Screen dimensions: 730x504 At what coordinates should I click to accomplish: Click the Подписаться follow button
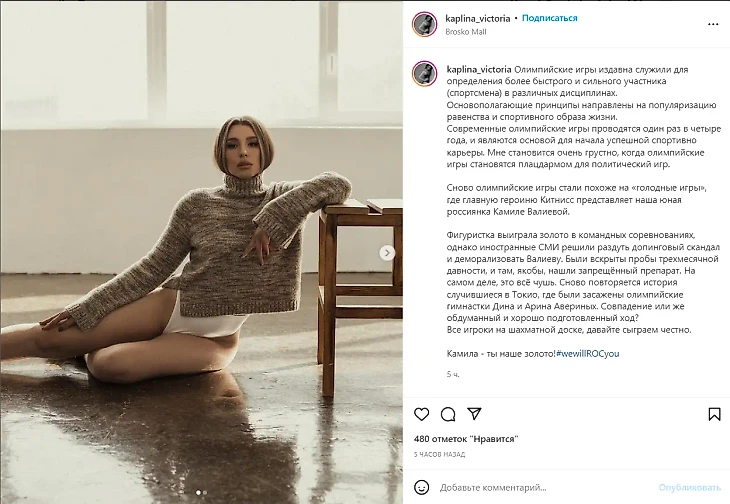tap(549, 18)
